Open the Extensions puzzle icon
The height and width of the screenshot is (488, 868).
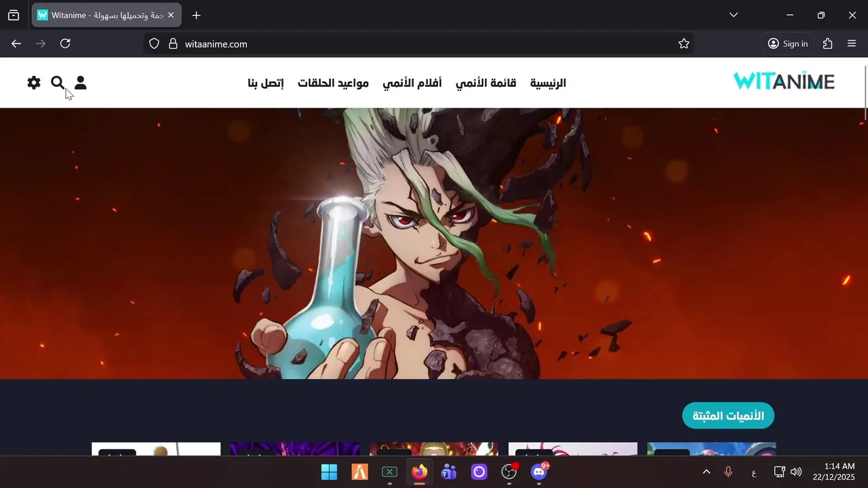click(827, 43)
